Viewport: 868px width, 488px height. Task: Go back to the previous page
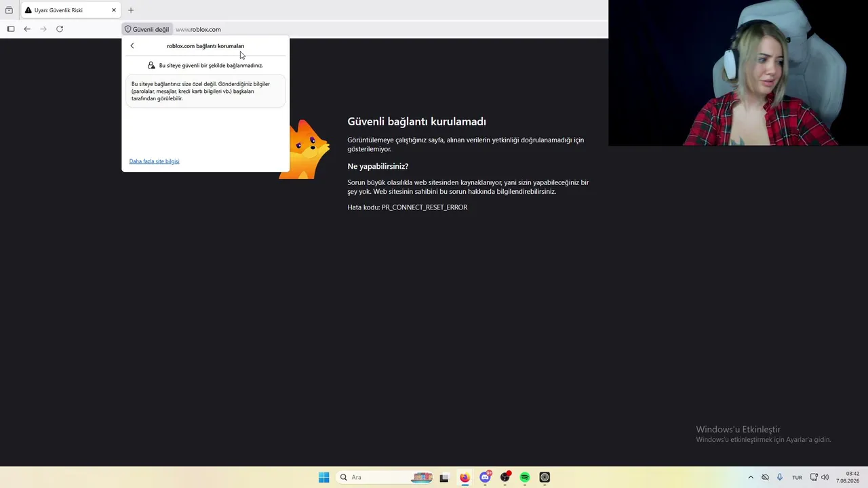27,29
